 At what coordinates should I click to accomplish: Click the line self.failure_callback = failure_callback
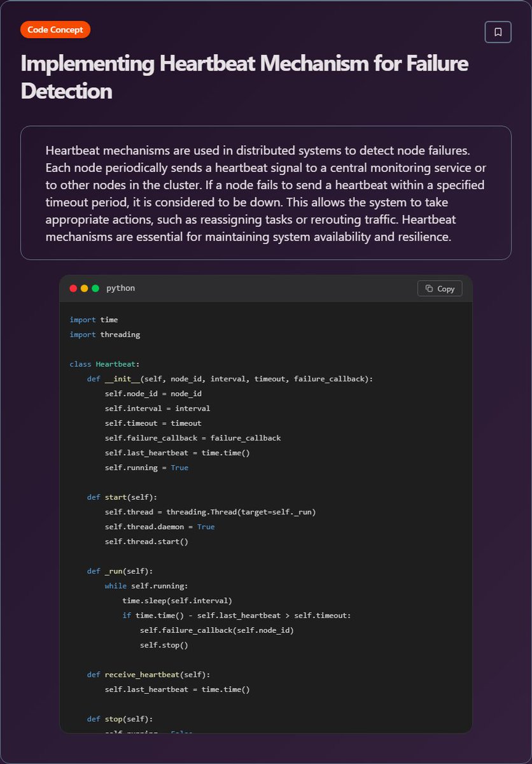(193, 437)
